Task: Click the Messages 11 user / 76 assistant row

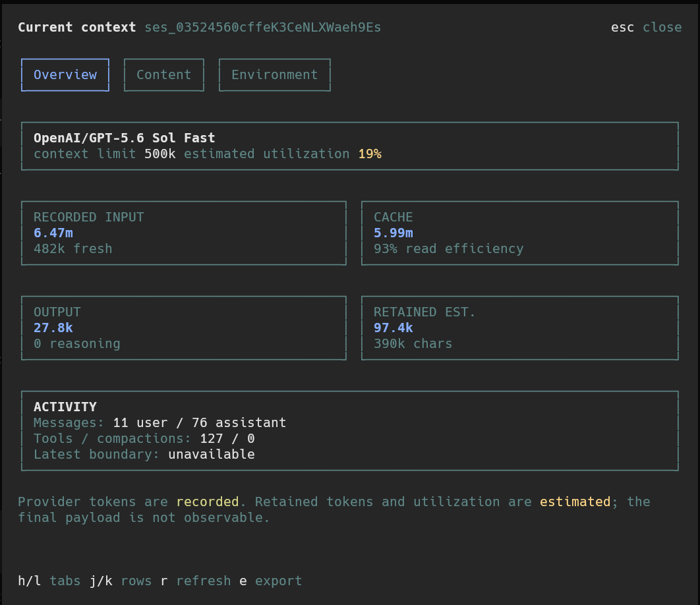Action: [160, 422]
